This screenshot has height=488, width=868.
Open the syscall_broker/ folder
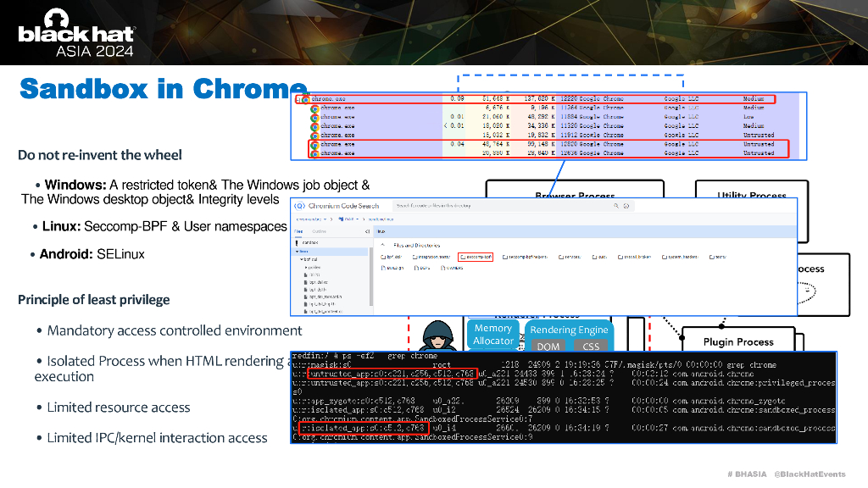[x=634, y=257]
